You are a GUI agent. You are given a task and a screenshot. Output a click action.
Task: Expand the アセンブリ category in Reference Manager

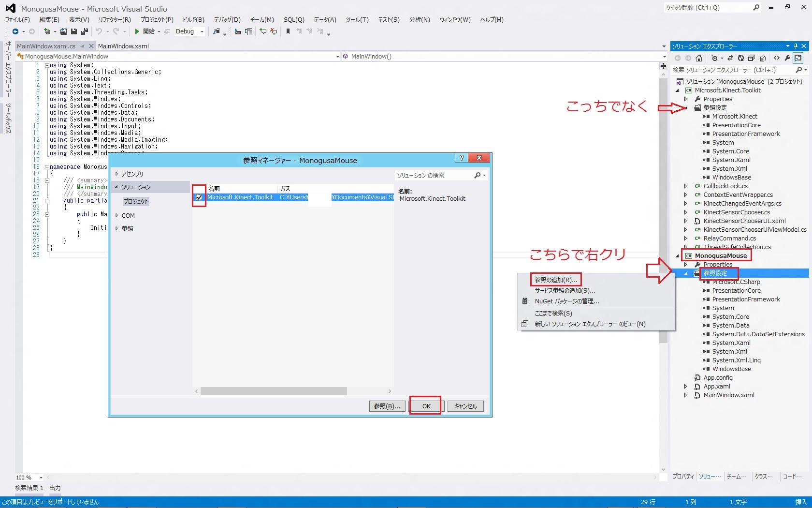coord(116,174)
